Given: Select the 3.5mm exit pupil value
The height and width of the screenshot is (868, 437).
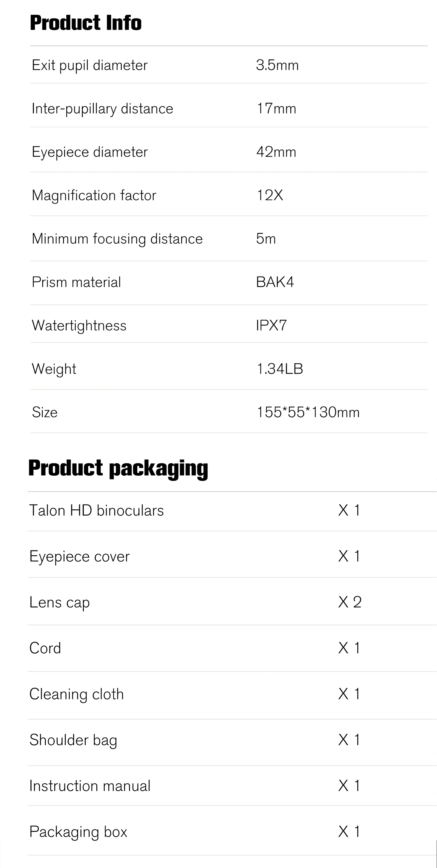Looking at the screenshot, I should click(277, 65).
